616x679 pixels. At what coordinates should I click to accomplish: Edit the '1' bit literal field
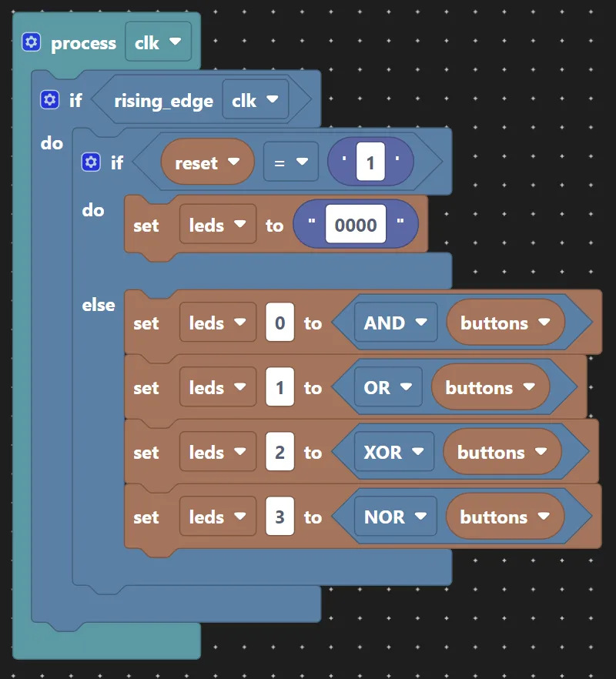point(370,163)
